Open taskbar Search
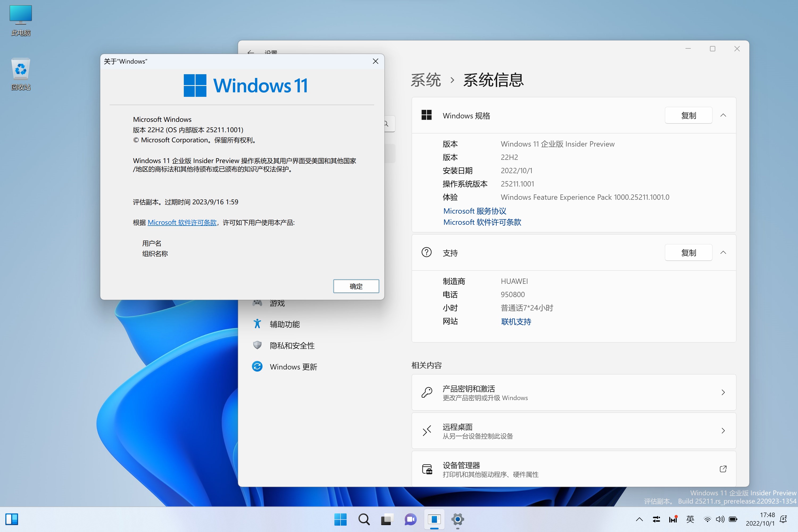 click(x=364, y=519)
